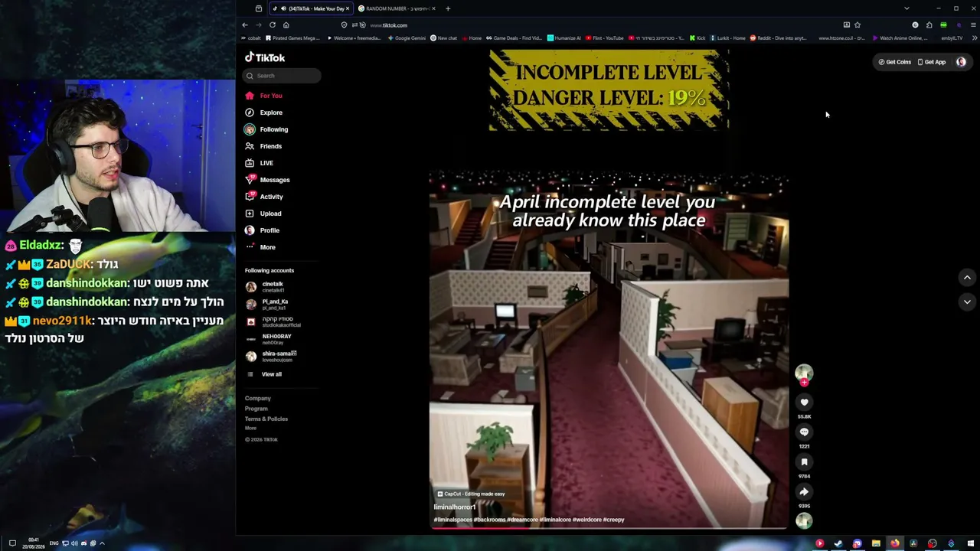Open the Explore page
980x551 pixels.
pos(264,112)
